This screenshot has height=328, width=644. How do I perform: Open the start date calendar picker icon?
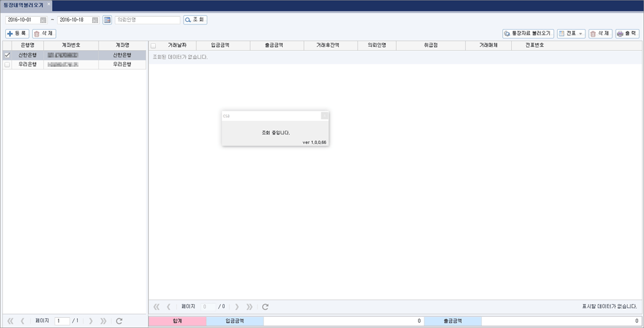click(x=43, y=20)
